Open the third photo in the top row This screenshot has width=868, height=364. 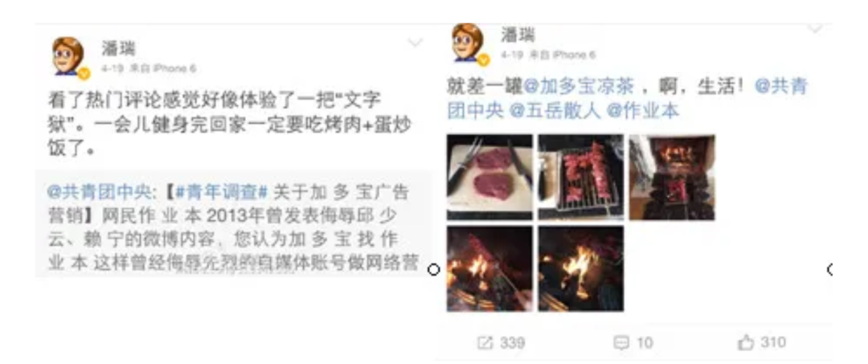(x=671, y=177)
